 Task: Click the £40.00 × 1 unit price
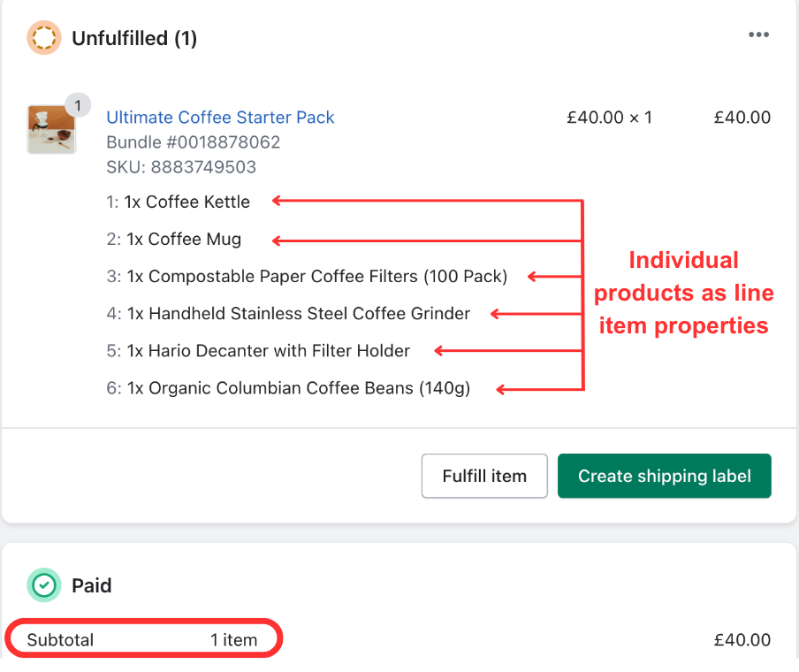(x=610, y=118)
